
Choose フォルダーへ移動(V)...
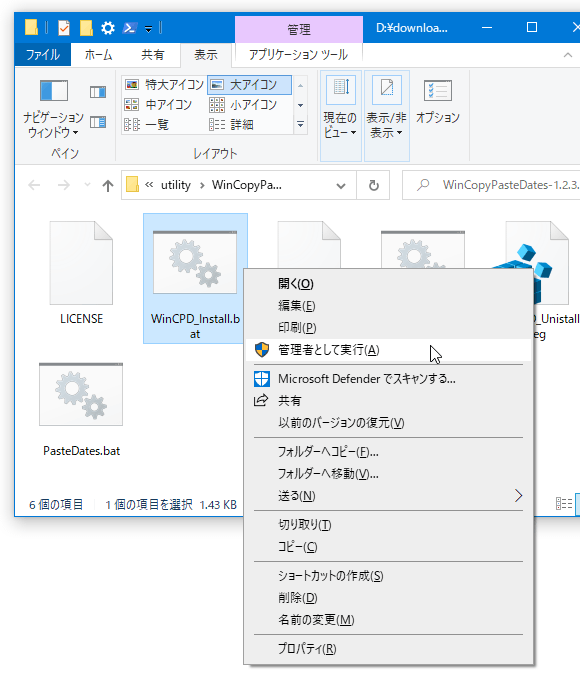coord(388,474)
